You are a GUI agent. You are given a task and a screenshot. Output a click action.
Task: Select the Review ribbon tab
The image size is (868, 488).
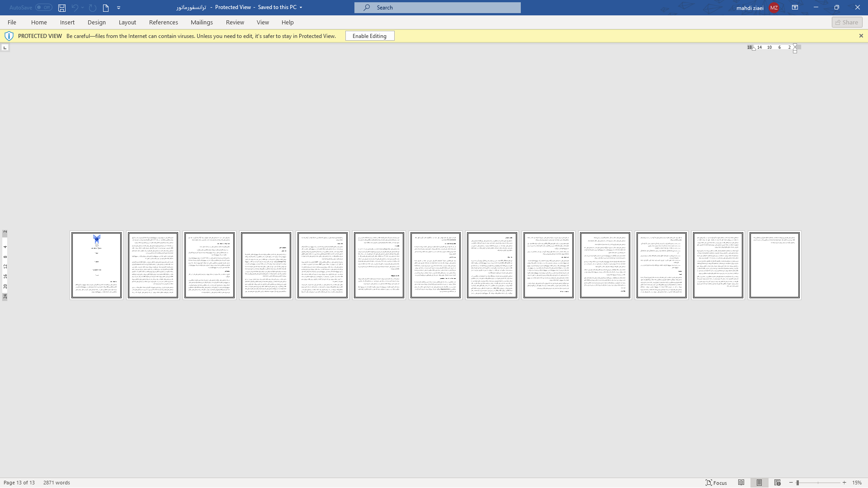235,22
